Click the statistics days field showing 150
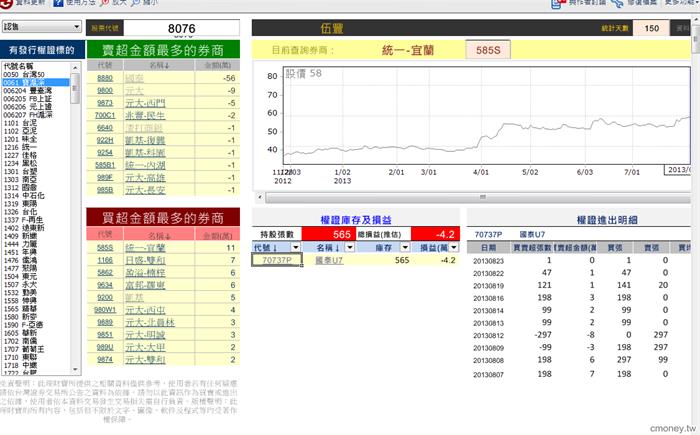700x435 pixels. pos(651,28)
